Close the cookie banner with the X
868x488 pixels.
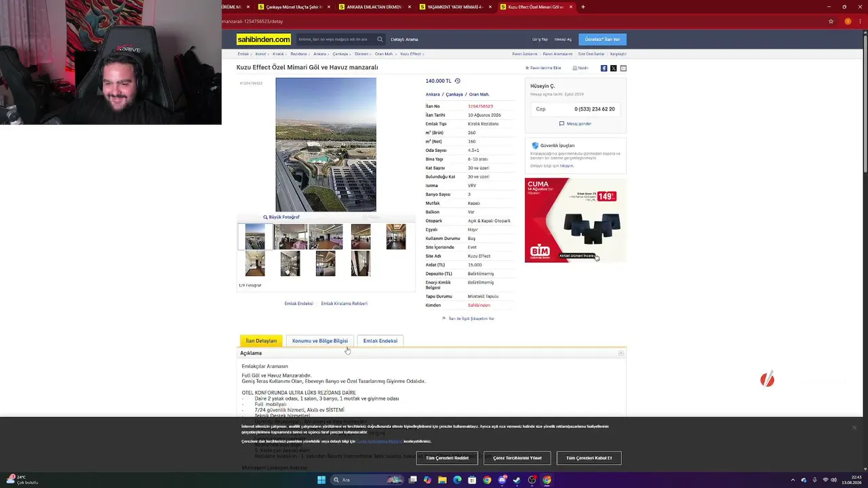854,428
